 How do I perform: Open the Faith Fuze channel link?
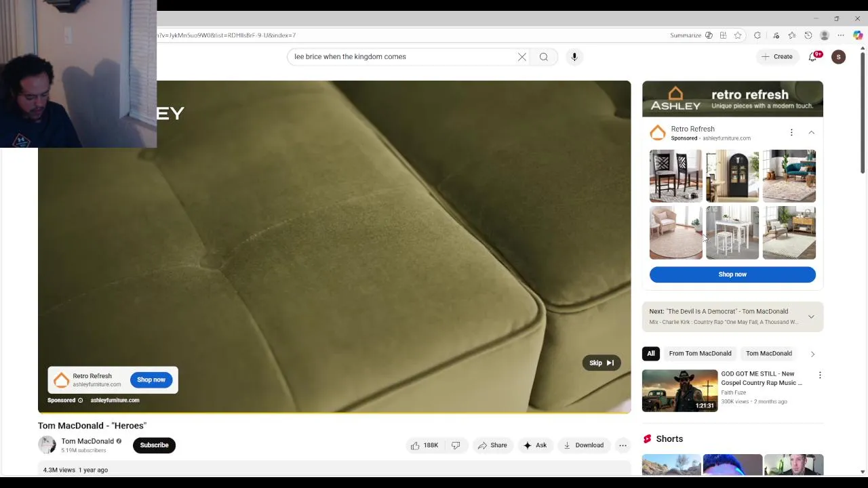734,392
